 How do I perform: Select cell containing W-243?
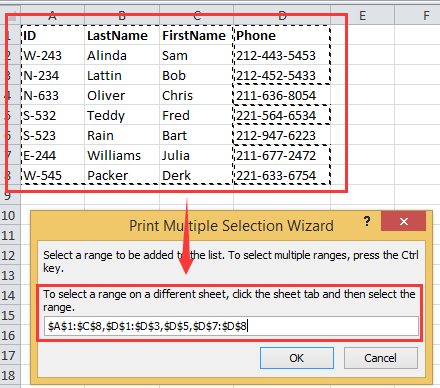[x=53, y=55]
